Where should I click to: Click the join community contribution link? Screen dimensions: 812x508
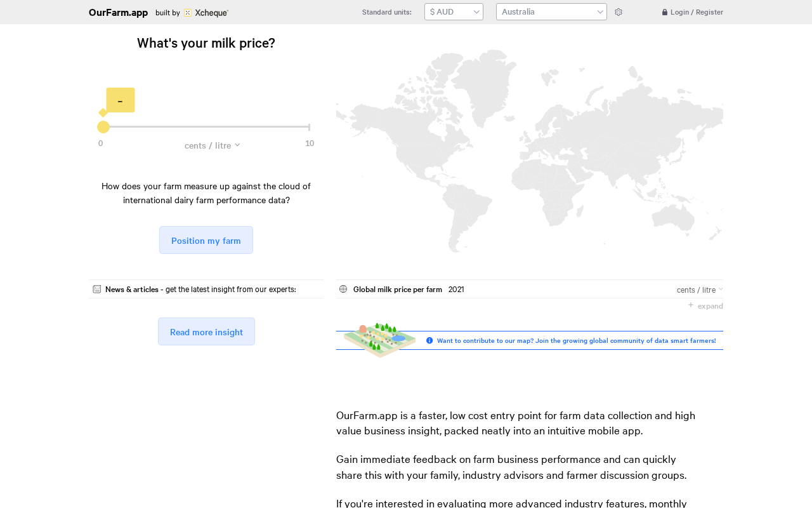pos(576,340)
